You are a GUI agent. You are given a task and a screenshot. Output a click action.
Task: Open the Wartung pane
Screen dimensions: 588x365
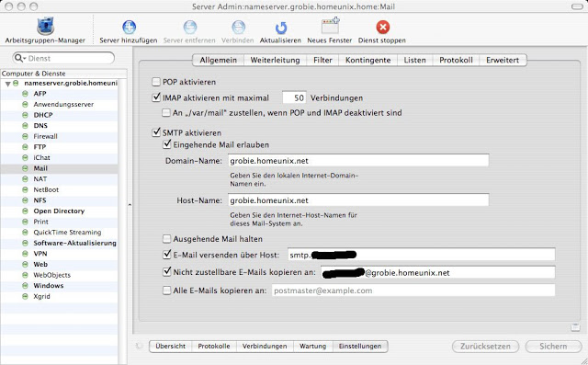(312, 347)
